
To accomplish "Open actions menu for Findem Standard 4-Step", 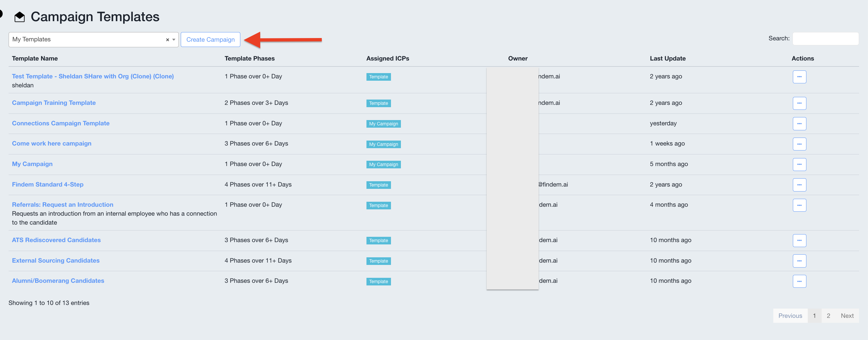I will pyautogui.click(x=799, y=185).
